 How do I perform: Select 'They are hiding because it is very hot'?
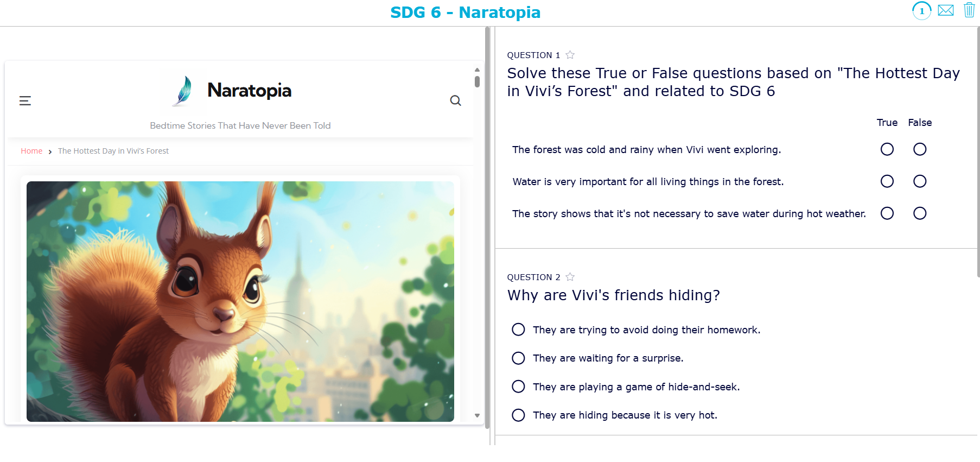tap(518, 415)
